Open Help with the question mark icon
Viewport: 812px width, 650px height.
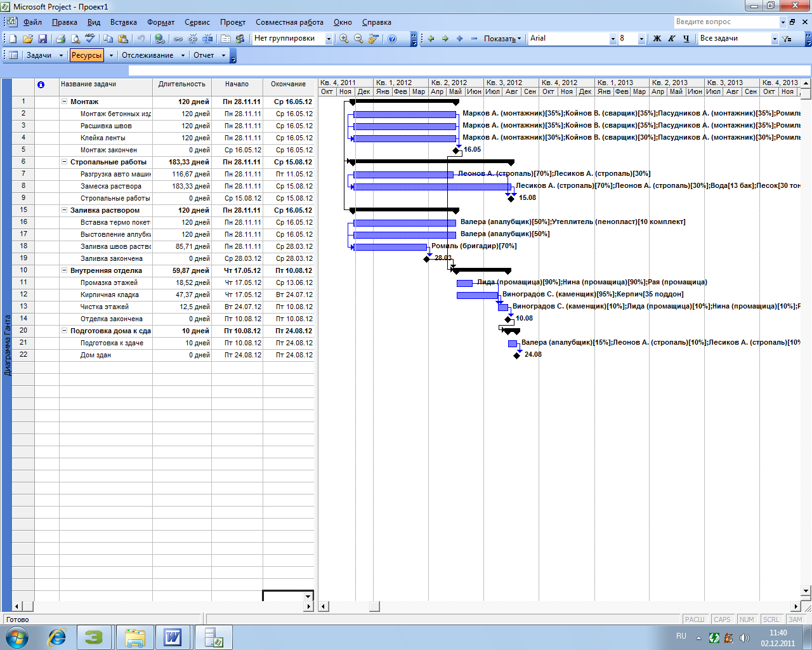click(392, 39)
